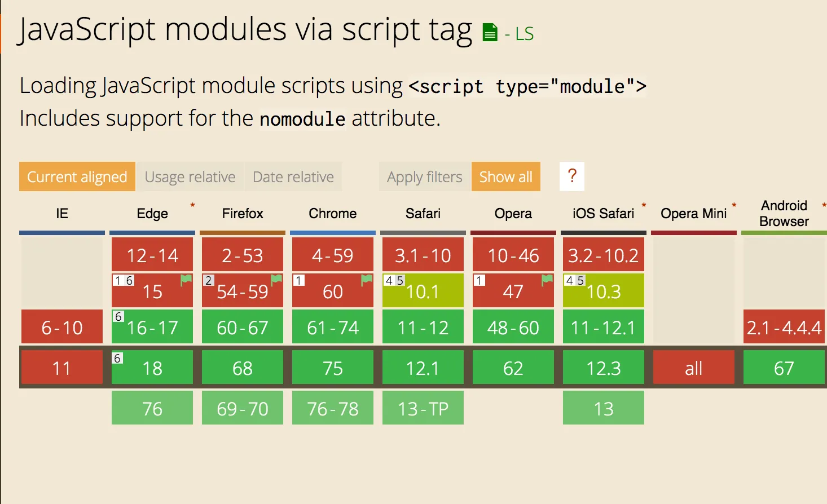Select the Firefox 2-53 cell
Viewport: 827px width, 504px height.
(243, 255)
